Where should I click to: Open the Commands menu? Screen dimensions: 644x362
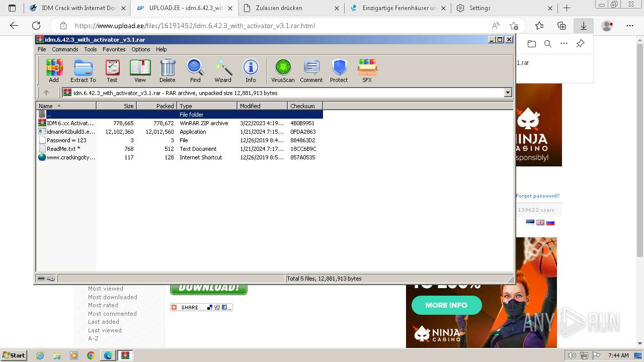point(65,49)
